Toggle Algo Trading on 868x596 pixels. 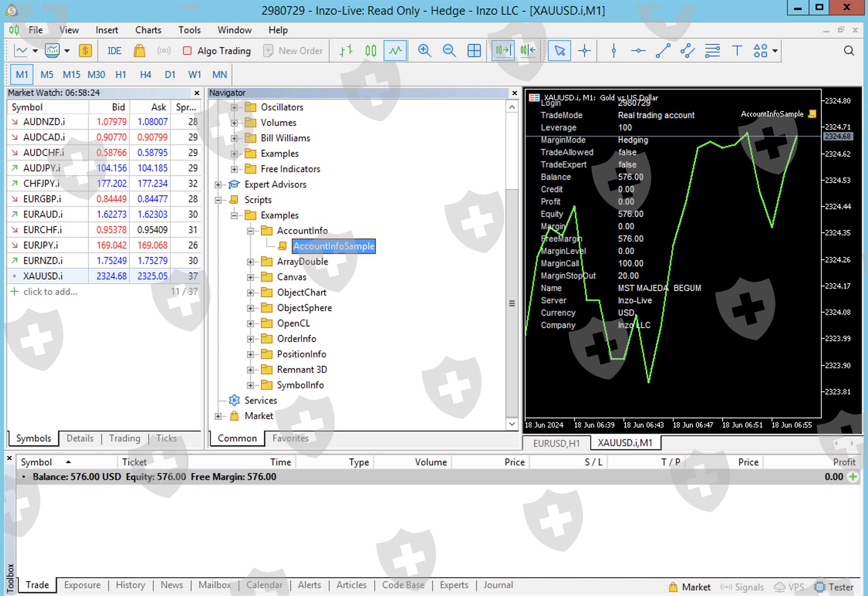[x=217, y=51]
